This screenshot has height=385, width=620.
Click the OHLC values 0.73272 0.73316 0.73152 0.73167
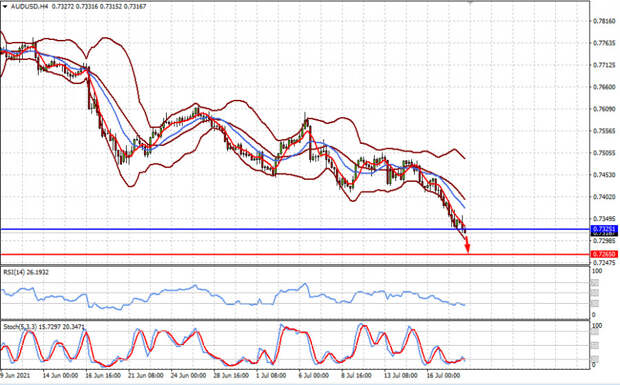(99, 6)
